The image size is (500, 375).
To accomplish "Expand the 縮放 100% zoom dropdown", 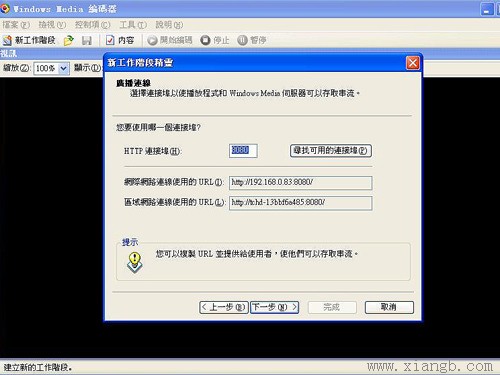I will (x=63, y=69).
